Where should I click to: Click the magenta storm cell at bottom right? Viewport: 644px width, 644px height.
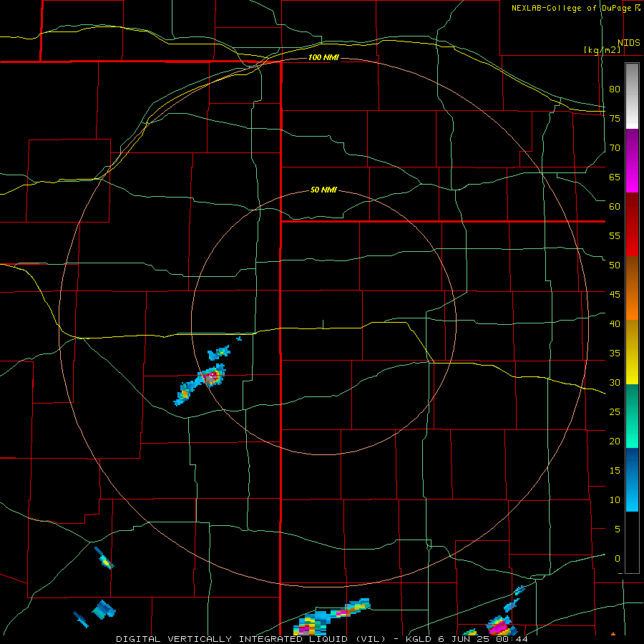coord(500,626)
